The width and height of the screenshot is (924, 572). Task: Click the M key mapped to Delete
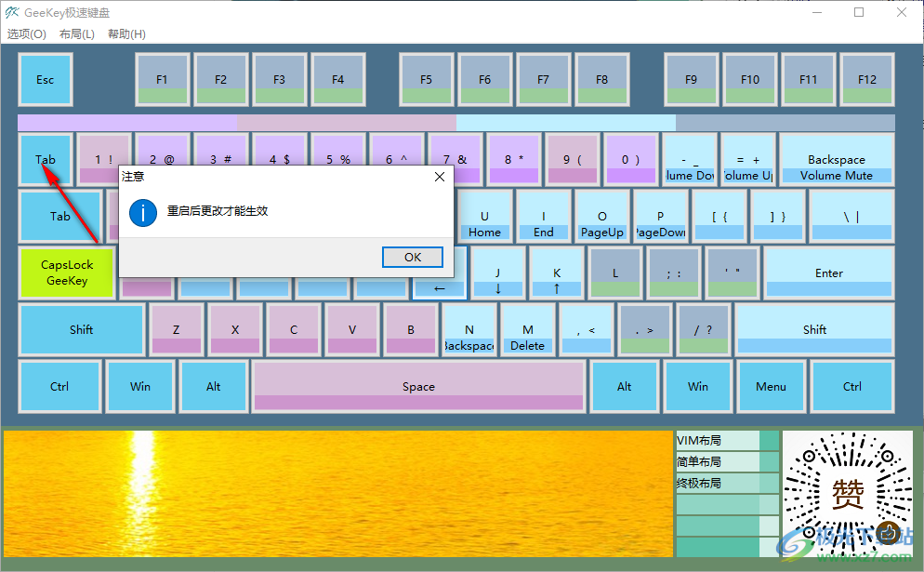pos(527,329)
